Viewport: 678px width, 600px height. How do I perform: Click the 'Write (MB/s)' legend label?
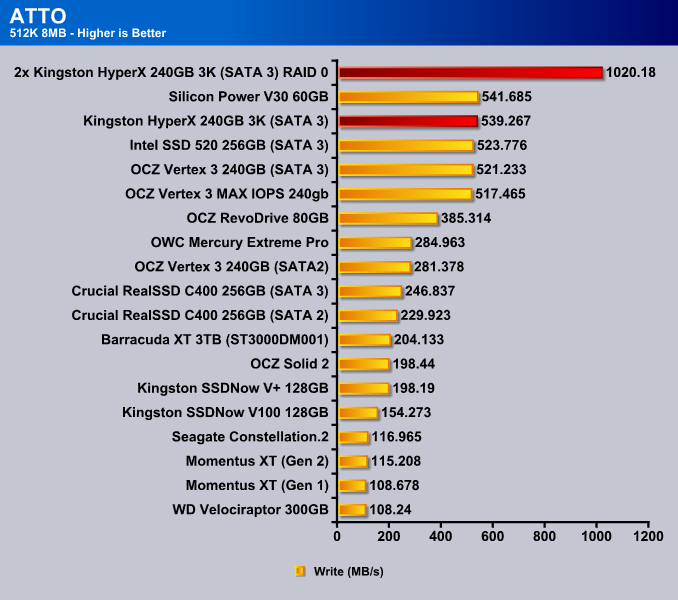[x=349, y=571]
